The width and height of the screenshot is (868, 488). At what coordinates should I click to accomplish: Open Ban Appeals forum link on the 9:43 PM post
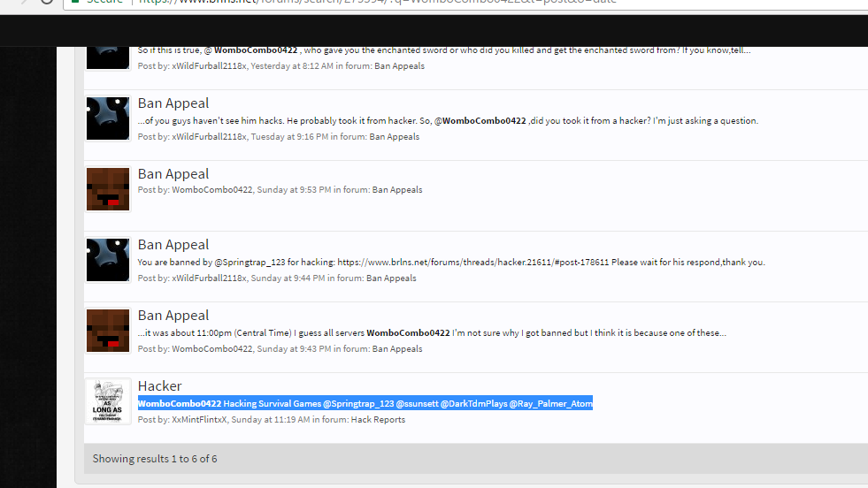397,349
